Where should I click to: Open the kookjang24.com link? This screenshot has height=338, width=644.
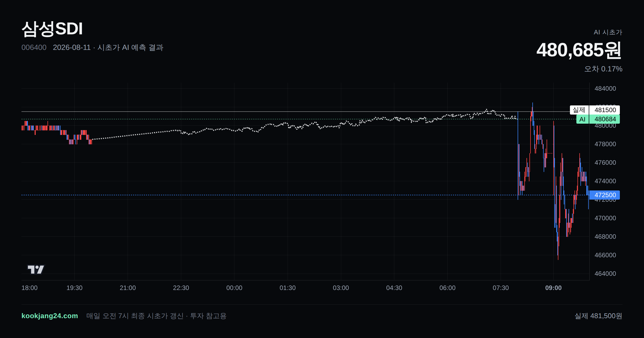(50, 316)
